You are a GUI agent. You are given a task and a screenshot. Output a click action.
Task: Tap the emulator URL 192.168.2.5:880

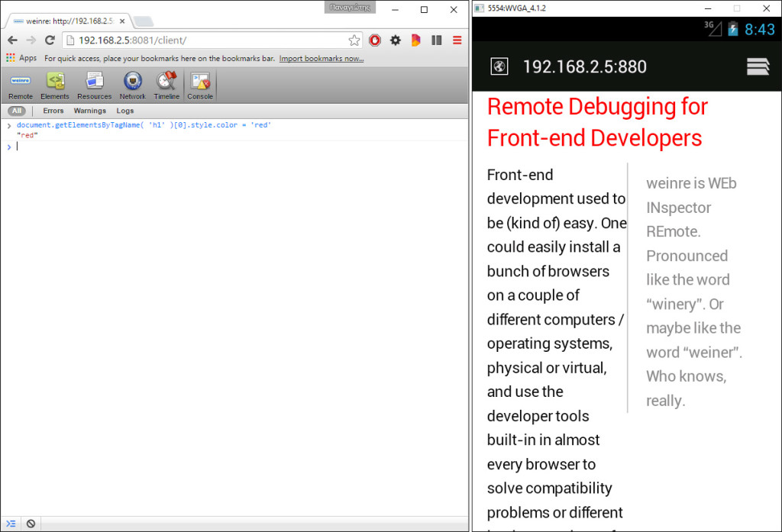[584, 67]
